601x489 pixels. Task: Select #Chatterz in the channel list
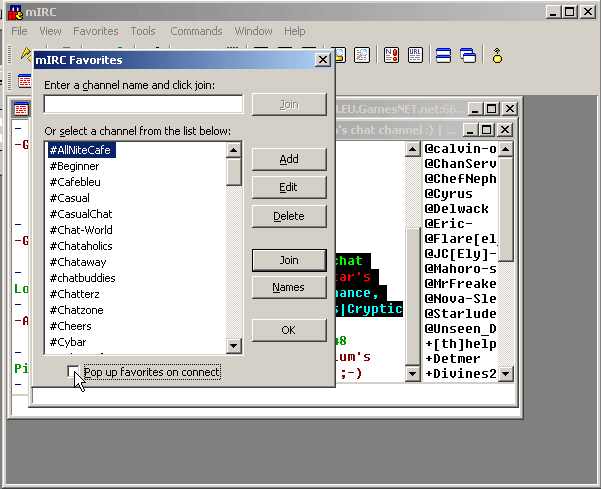[75, 294]
